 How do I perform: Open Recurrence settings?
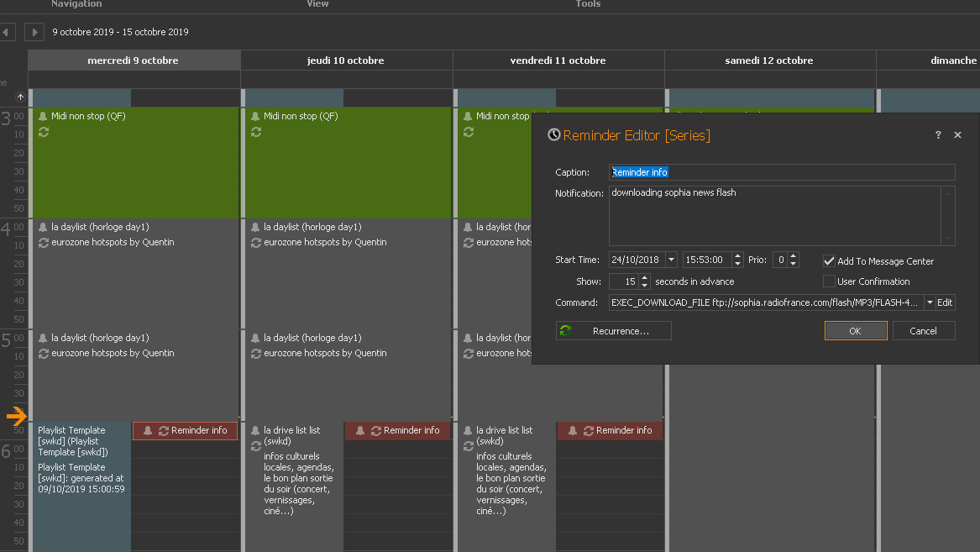[613, 331]
